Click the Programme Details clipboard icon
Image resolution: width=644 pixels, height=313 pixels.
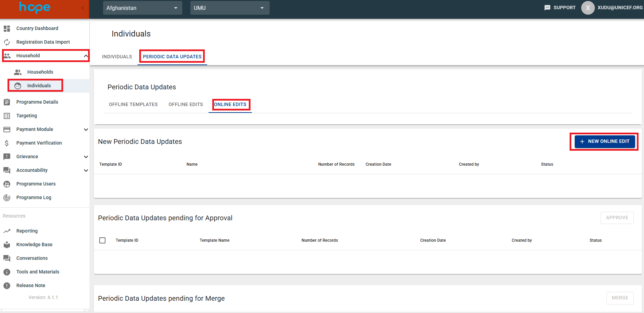coord(7,102)
